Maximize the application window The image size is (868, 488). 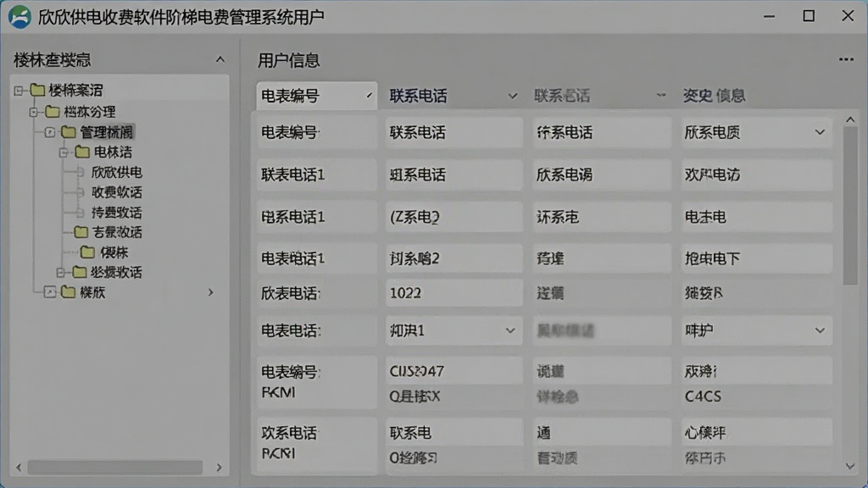pos(809,16)
